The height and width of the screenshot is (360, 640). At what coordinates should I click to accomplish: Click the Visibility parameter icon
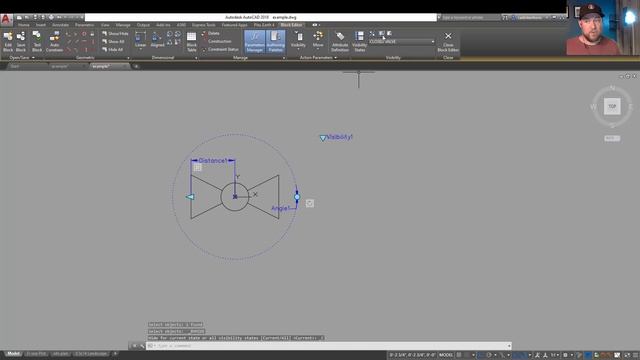(x=298, y=39)
